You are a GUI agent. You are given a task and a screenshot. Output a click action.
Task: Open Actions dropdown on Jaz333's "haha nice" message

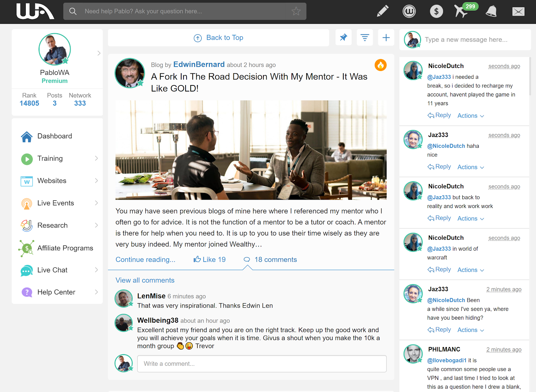471,167
